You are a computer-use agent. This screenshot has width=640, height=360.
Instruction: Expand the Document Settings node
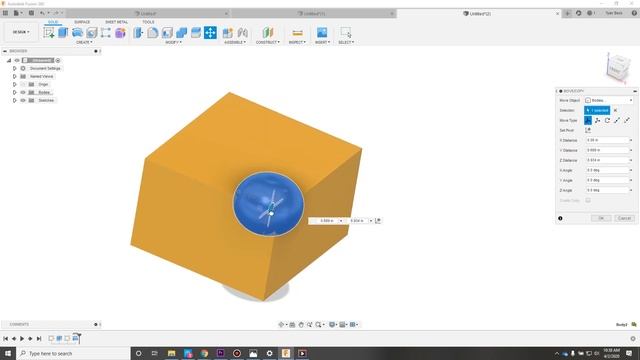click(15, 69)
